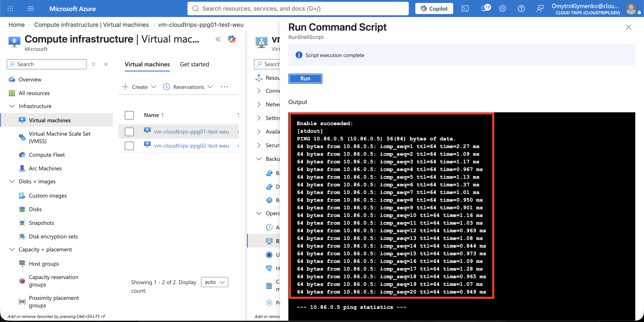Switch to the Virtual machines tab
The height and width of the screenshot is (322, 644).
(x=147, y=64)
